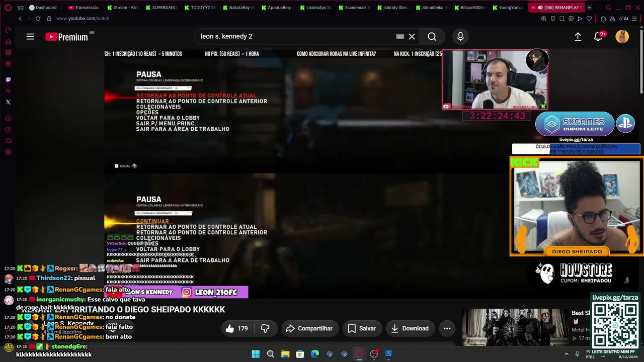The width and height of the screenshot is (644, 362).
Task: Click the browser address bar URL
Action: click(83, 19)
